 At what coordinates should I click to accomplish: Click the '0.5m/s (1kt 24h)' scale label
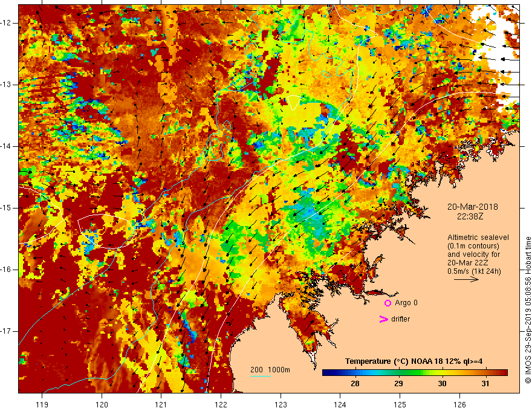(474, 271)
